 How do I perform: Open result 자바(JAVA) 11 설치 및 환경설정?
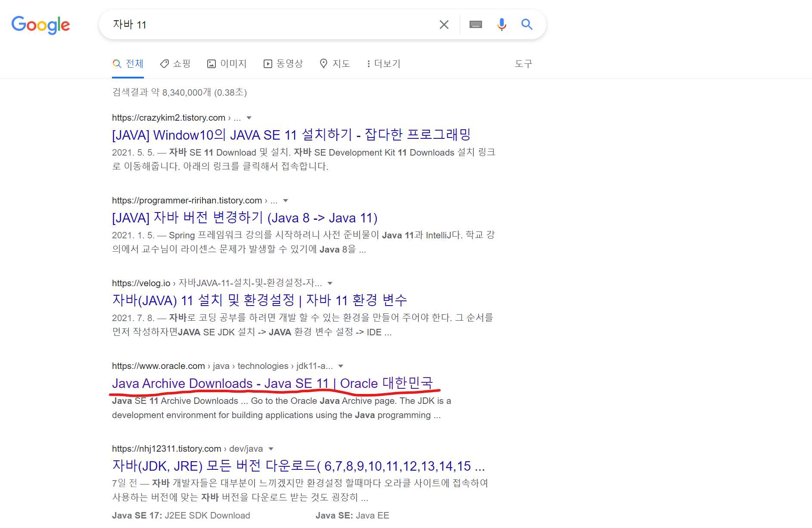[x=259, y=300]
